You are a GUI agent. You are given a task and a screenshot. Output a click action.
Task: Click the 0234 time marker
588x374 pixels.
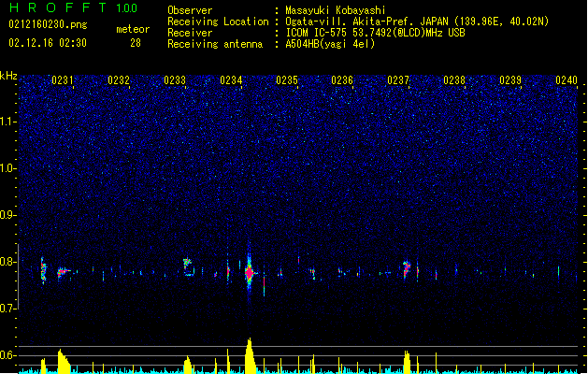(x=231, y=80)
